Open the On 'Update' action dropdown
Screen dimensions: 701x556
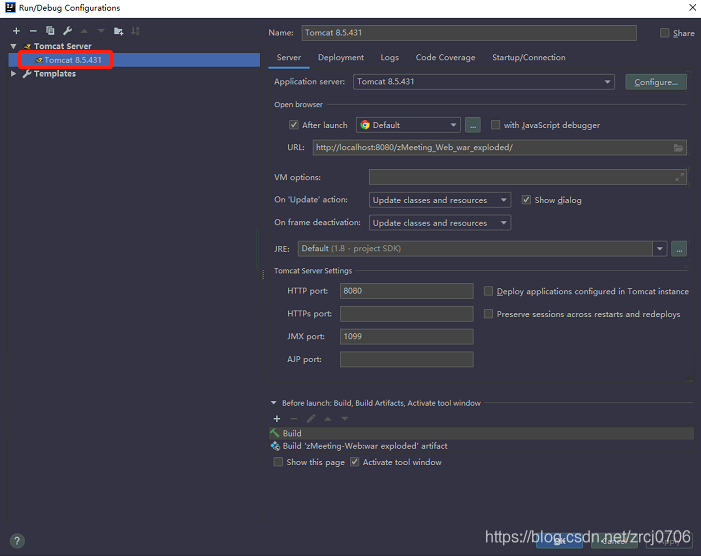pyautogui.click(x=440, y=200)
